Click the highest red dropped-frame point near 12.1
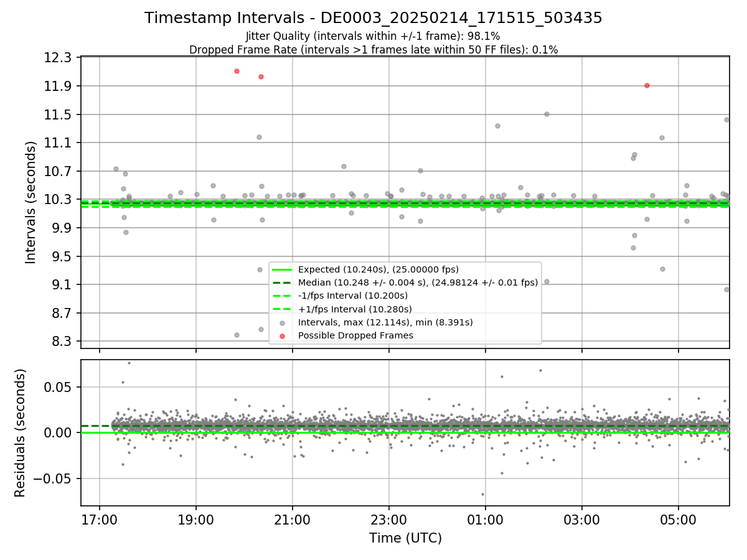 point(237,71)
